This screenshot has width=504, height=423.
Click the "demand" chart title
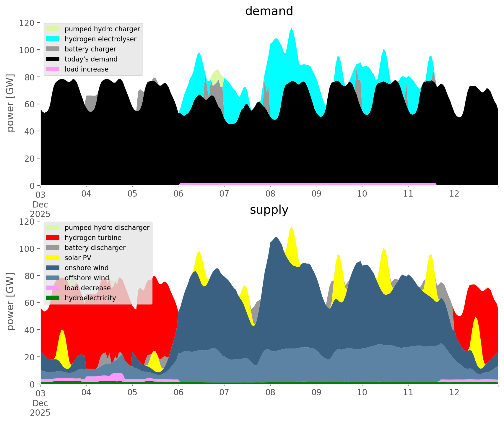point(269,11)
